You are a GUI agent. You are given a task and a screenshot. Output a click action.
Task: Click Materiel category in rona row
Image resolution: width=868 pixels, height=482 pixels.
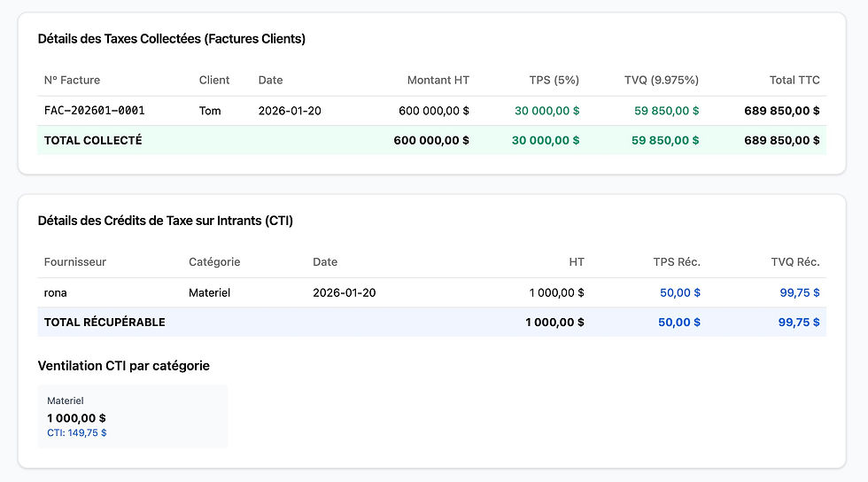coord(209,292)
